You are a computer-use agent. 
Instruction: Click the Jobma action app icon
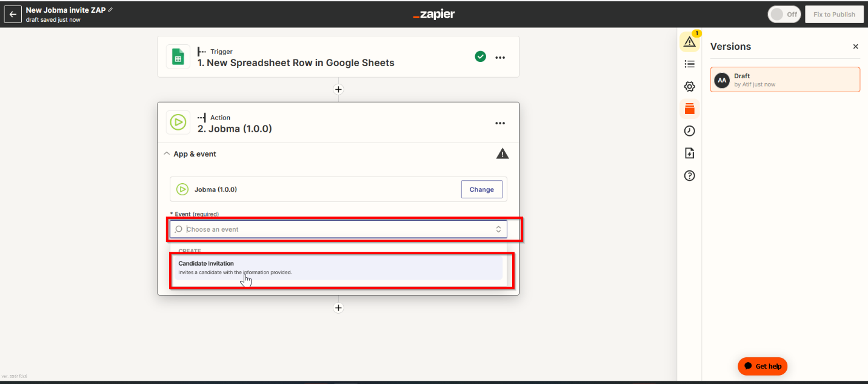(x=178, y=123)
